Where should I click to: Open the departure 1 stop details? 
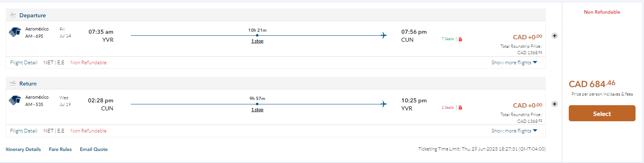point(257,41)
